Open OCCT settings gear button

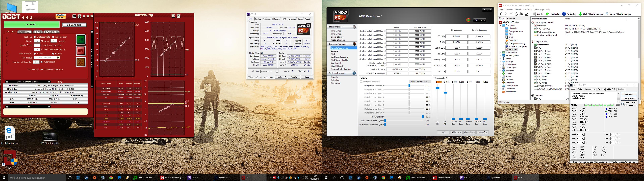pos(81,62)
